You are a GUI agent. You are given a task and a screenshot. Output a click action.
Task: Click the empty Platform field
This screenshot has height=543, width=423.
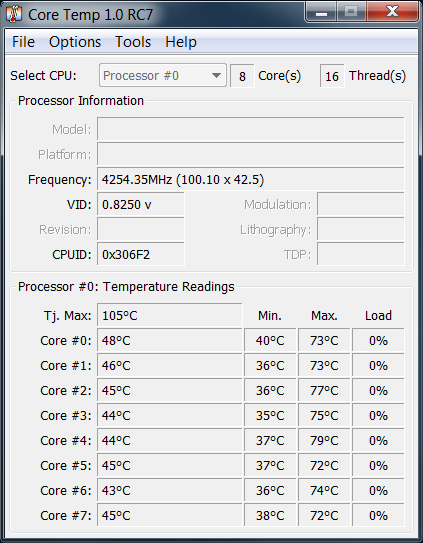pos(250,154)
